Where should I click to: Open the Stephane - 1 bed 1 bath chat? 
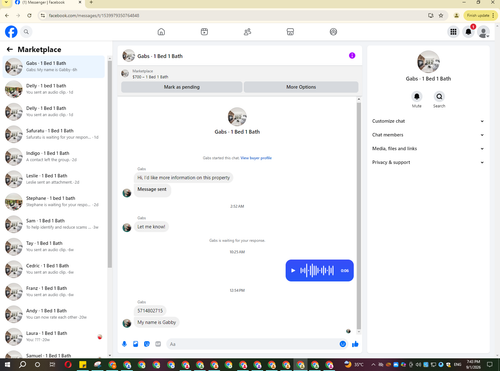(x=54, y=201)
